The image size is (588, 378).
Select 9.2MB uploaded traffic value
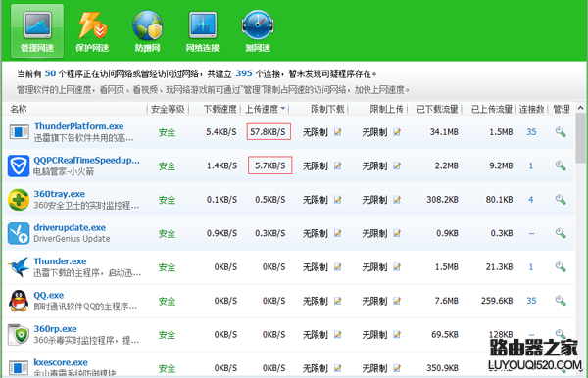pos(501,165)
